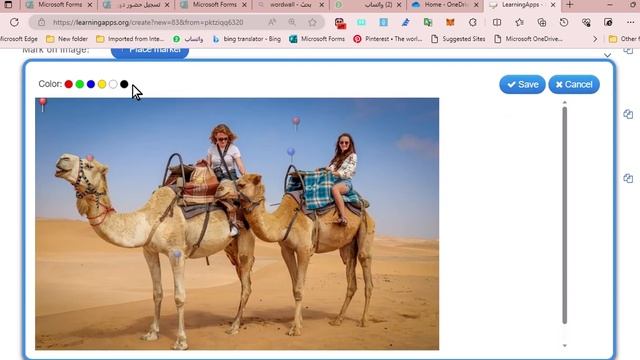Click the scrollbar up arrow
640x360 pixels.
point(564,102)
